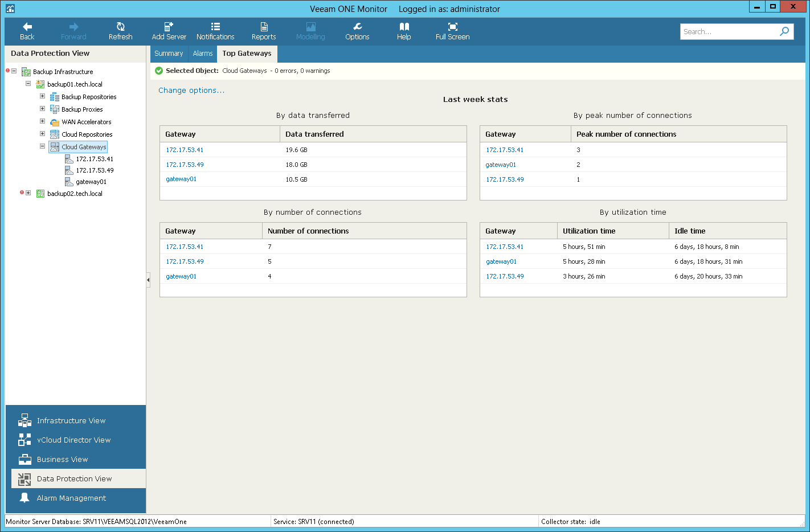Open Alarm Management bell icon
This screenshot has height=532, width=810.
[24, 498]
